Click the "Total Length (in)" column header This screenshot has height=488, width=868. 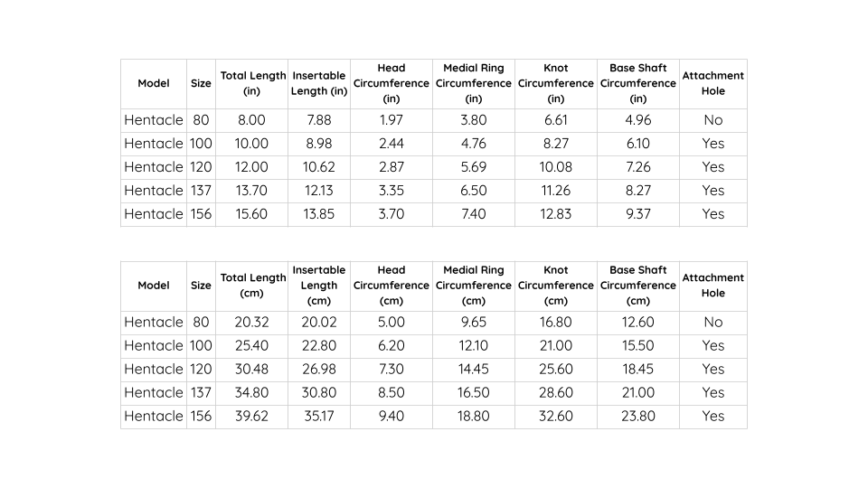(x=252, y=83)
